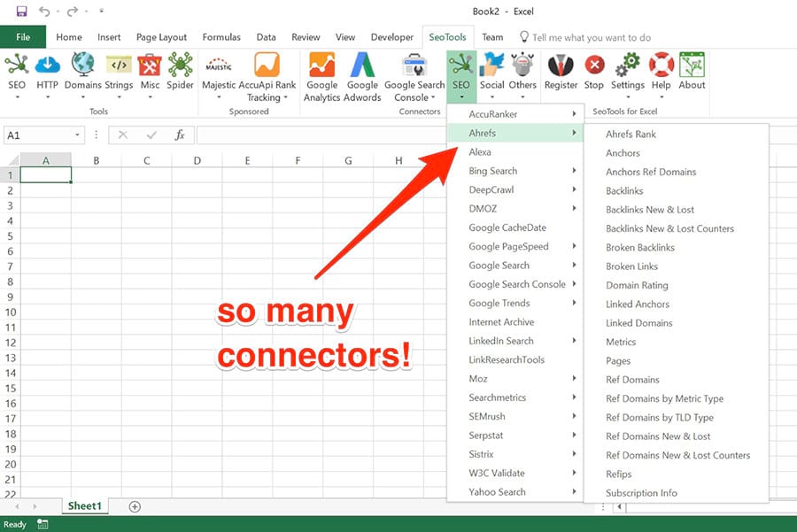Viewport: 797px width, 532px height.
Task: Choose Ref Domains by TLD Type
Action: 659,418
